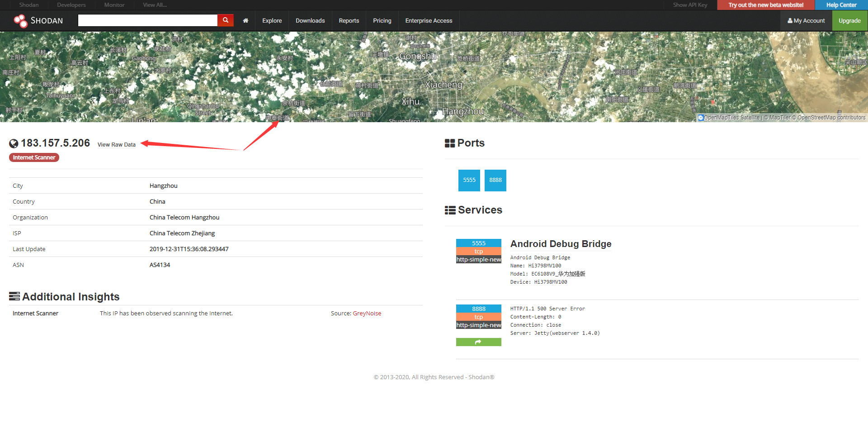This screenshot has width=868, height=428.
Task: Click the Internet Scanner tag badge
Action: tap(34, 157)
